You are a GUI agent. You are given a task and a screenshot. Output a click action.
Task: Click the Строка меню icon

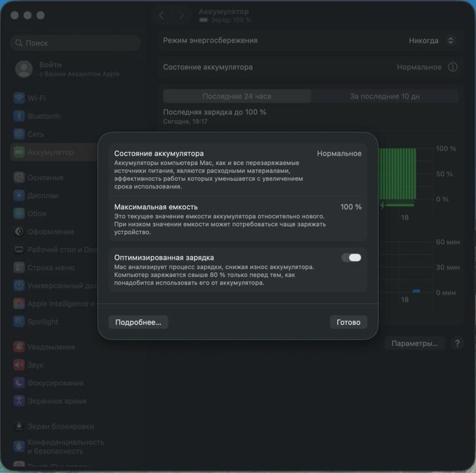point(19,268)
